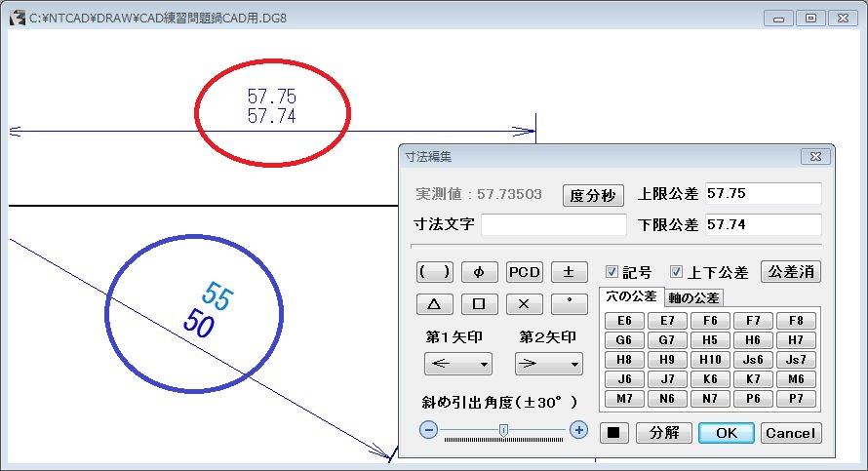Select M6 hole tolerance
Viewport: 868px width, 471px height.
(796, 379)
